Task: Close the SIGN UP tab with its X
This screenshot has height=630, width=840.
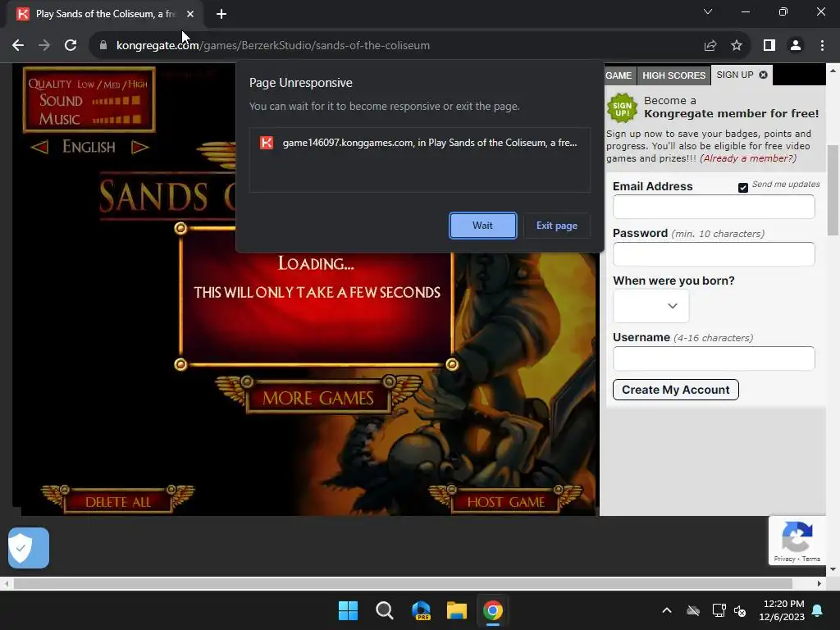Action: (x=764, y=75)
